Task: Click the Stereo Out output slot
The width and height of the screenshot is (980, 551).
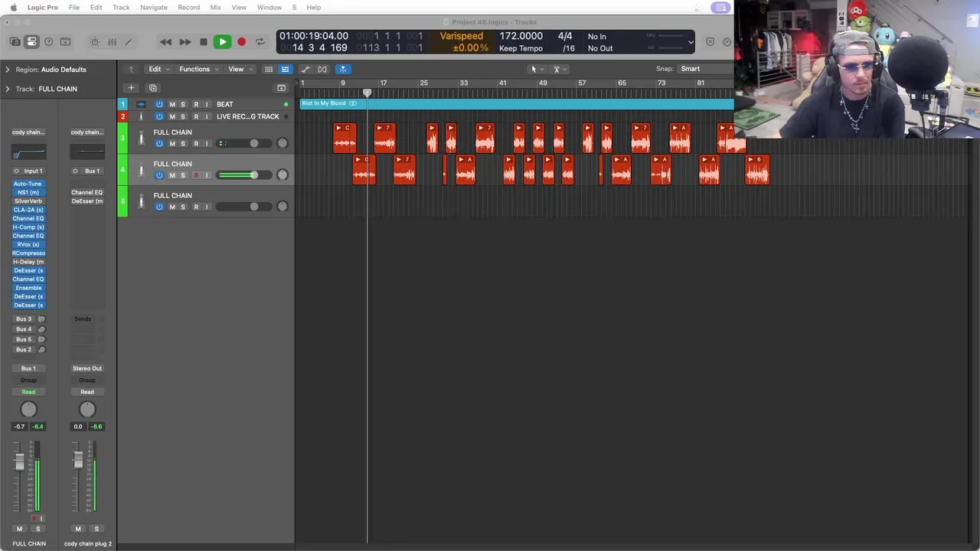Action: click(x=87, y=368)
